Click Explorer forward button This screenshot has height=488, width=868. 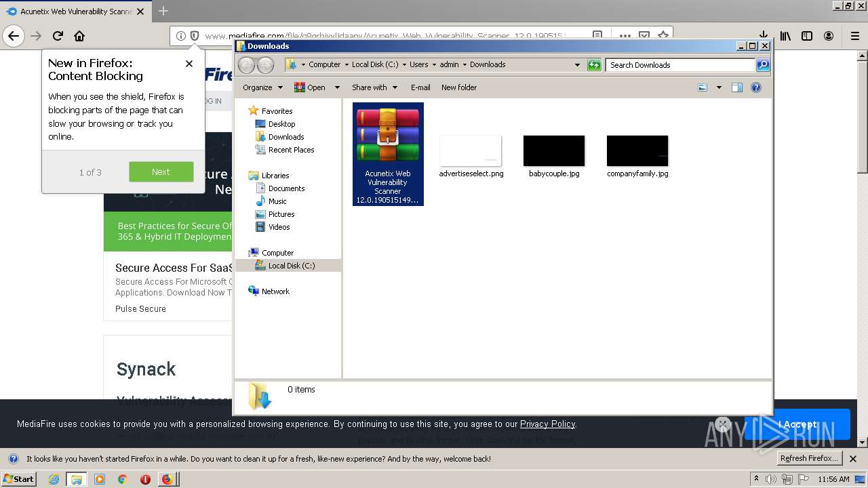[266, 65]
